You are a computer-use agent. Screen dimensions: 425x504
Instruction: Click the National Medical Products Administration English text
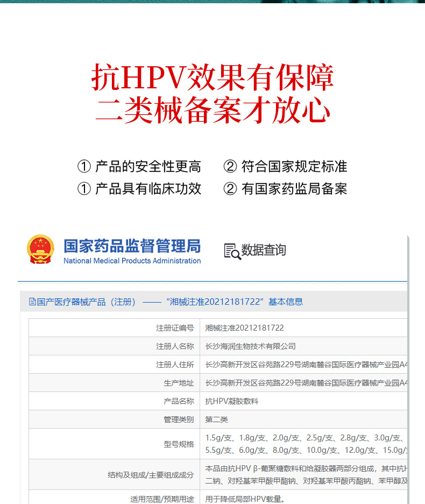pyautogui.click(x=132, y=261)
